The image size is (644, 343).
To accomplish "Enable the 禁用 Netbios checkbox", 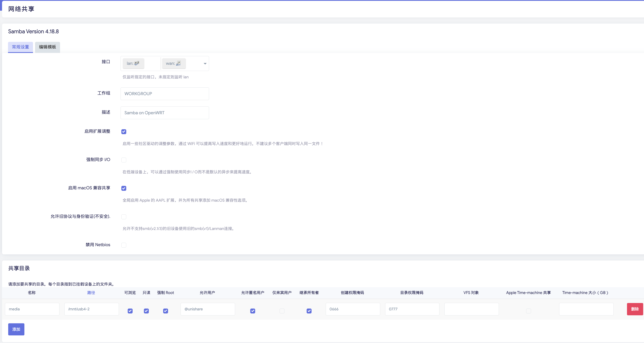I will point(124,245).
